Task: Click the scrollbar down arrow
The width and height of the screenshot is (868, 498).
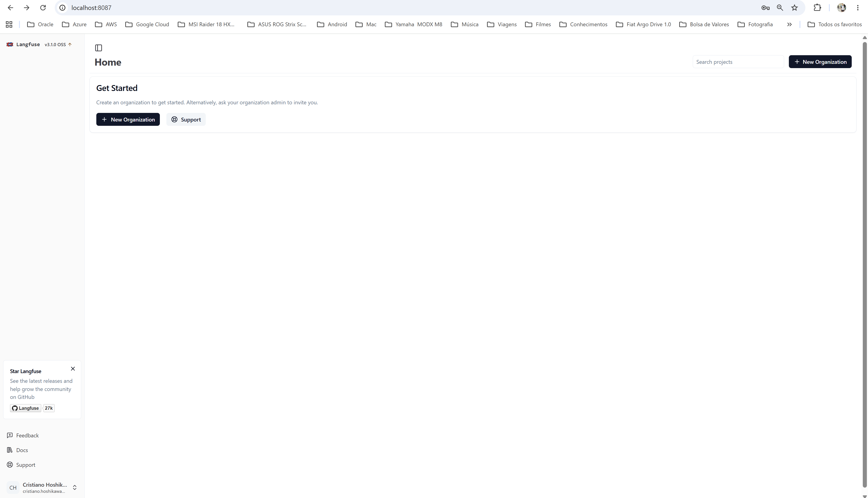Action: [865, 496]
